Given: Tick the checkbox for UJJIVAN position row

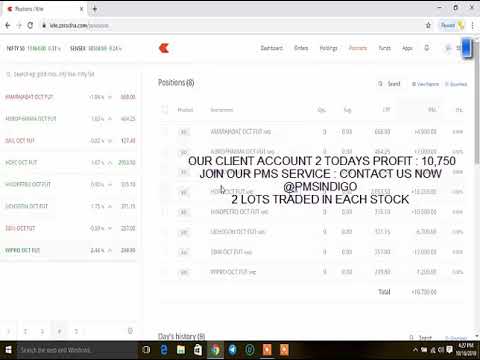Looking at the screenshot, I should pos(165,232).
